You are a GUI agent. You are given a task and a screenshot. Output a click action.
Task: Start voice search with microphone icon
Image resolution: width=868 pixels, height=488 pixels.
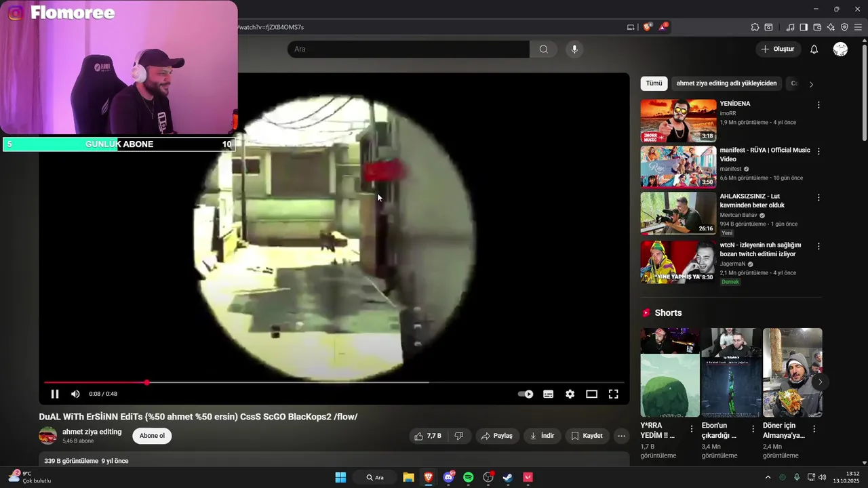point(574,49)
